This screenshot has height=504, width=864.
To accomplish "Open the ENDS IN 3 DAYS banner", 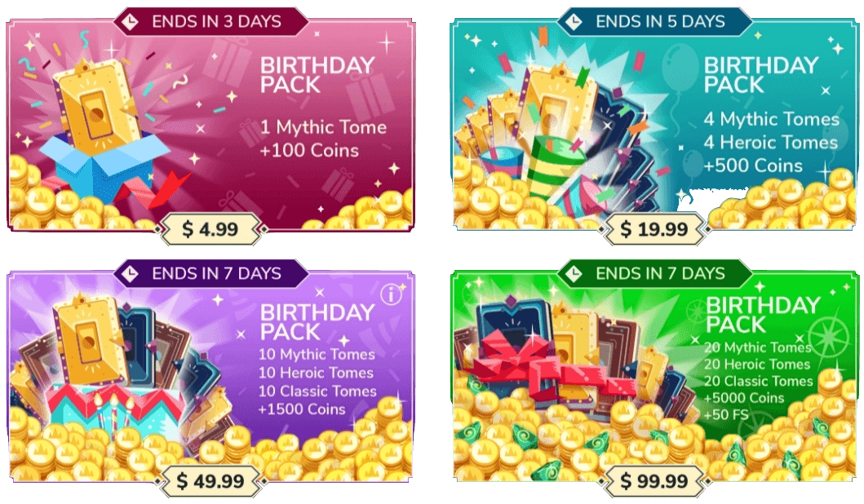I will coord(210,21).
